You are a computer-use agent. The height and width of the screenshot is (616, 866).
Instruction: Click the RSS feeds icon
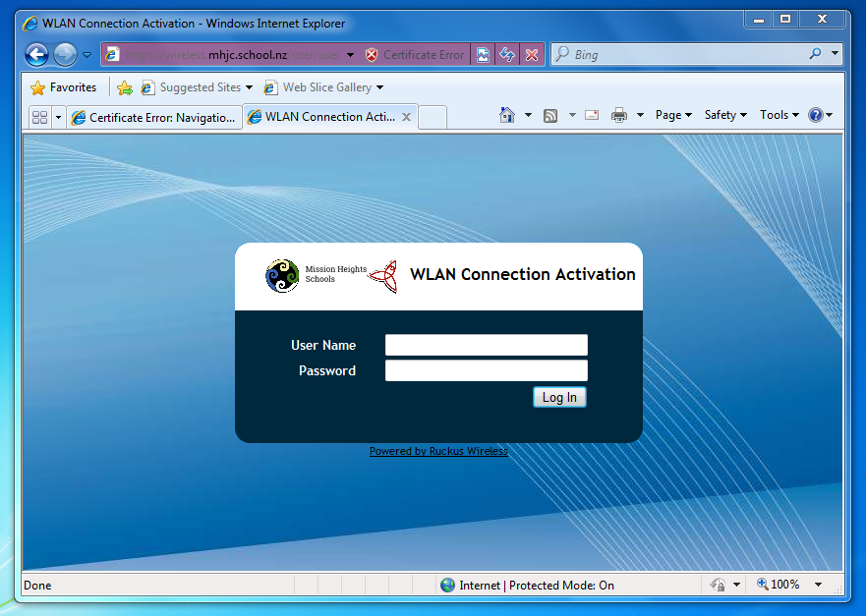(550, 115)
